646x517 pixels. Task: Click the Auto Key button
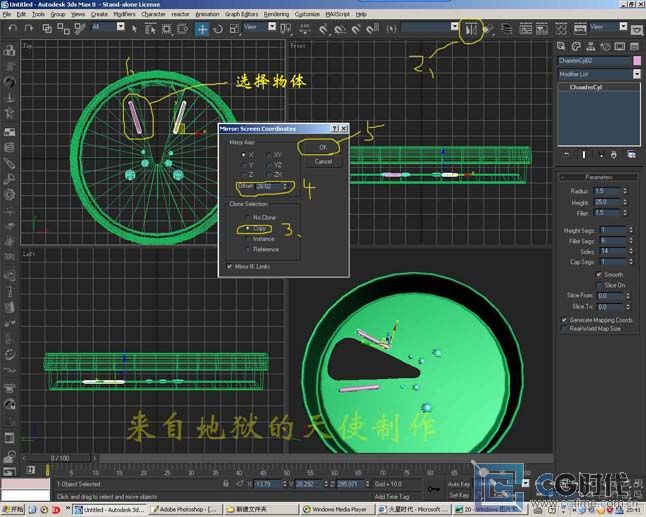point(458,484)
